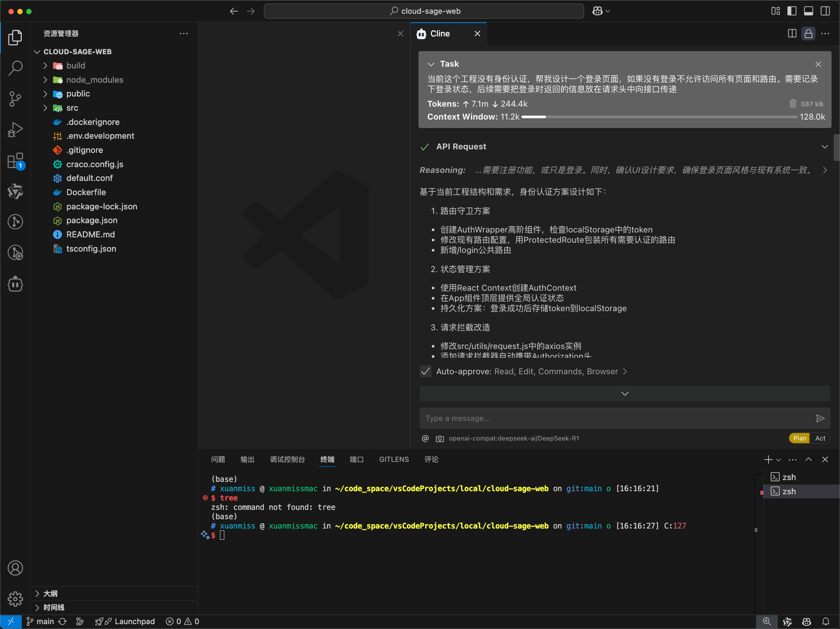Switch to the 调试控制台 panel tab
Screen dimensions: 840x629
[287, 460]
